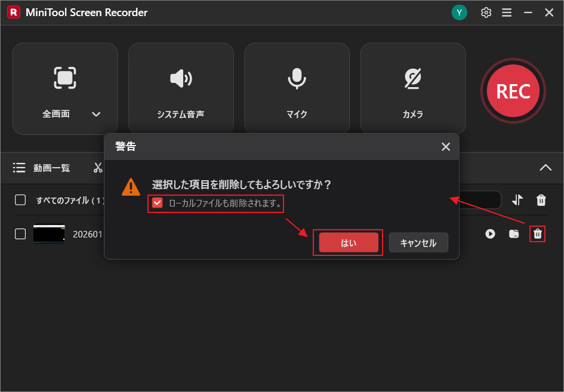Click the Y account avatar

coord(460,12)
